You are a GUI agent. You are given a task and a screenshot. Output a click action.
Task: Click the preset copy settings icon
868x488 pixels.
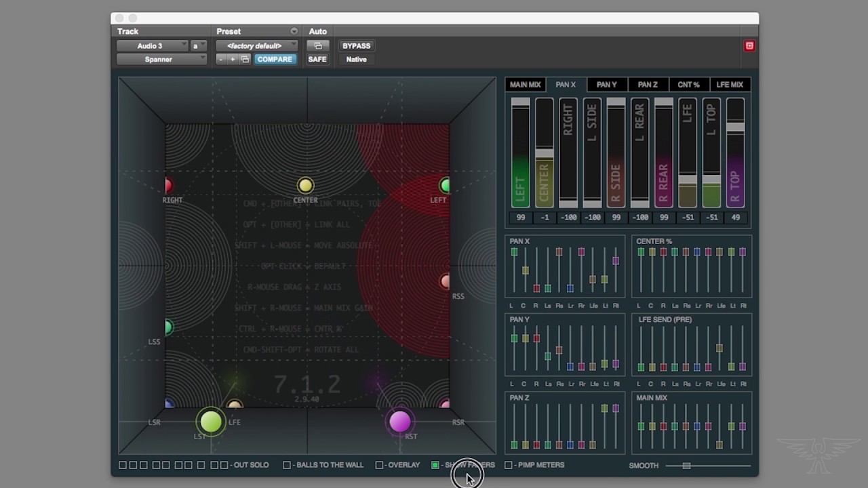pos(245,60)
